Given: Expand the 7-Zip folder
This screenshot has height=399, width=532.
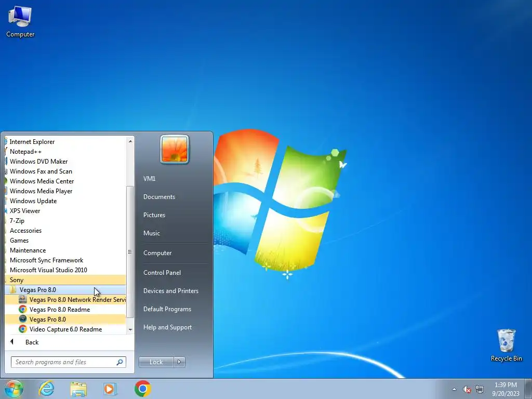Looking at the screenshot, I should point(65,220).
